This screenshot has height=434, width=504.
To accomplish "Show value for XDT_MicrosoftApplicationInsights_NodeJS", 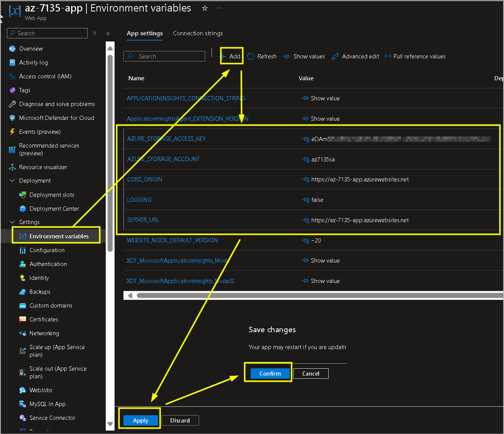I will tap(321, 281).
